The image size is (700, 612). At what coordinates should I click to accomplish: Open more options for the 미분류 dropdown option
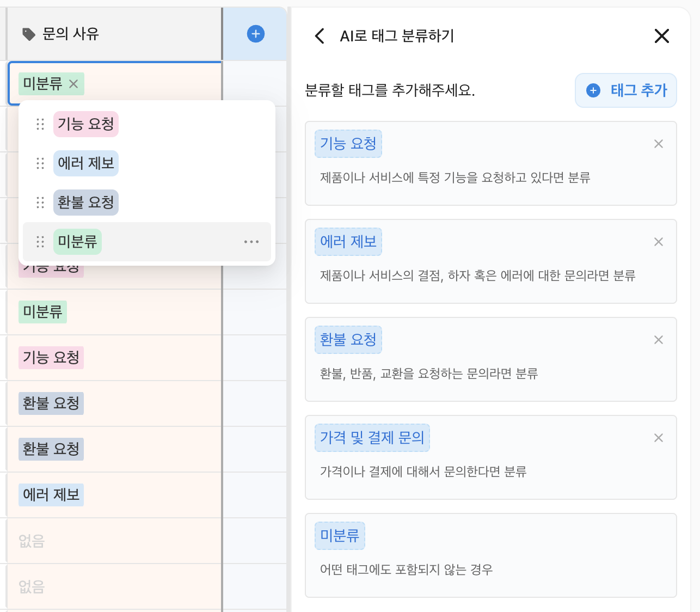coord(251,242)
